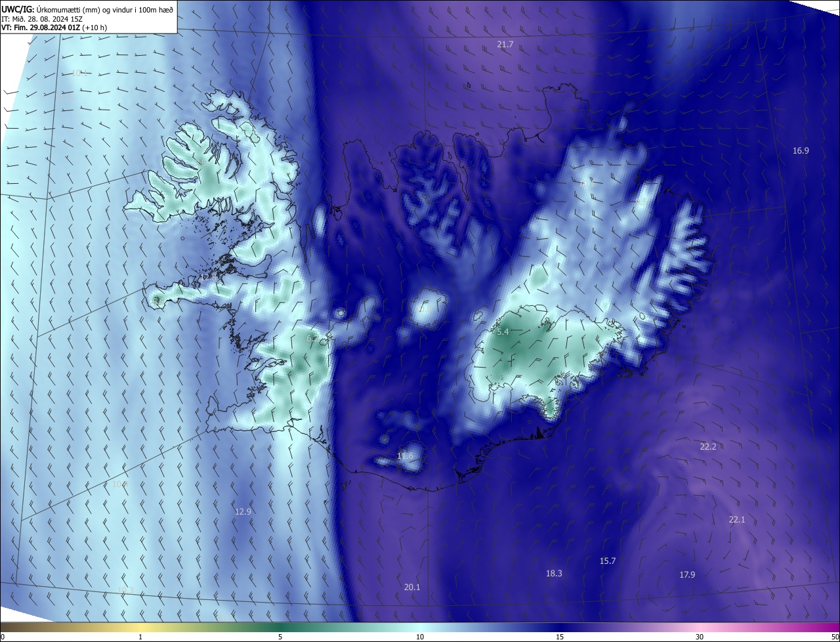840x642 pixels.
Task: Click the 20.1 value label at the bottom center
Action: (412, 587)
